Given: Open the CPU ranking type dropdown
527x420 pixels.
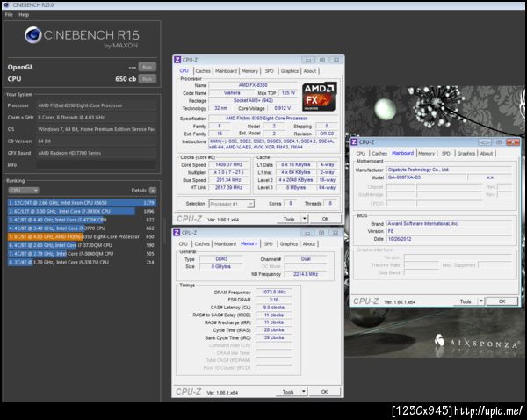Looking at the screenshot, I should [24, 191].
